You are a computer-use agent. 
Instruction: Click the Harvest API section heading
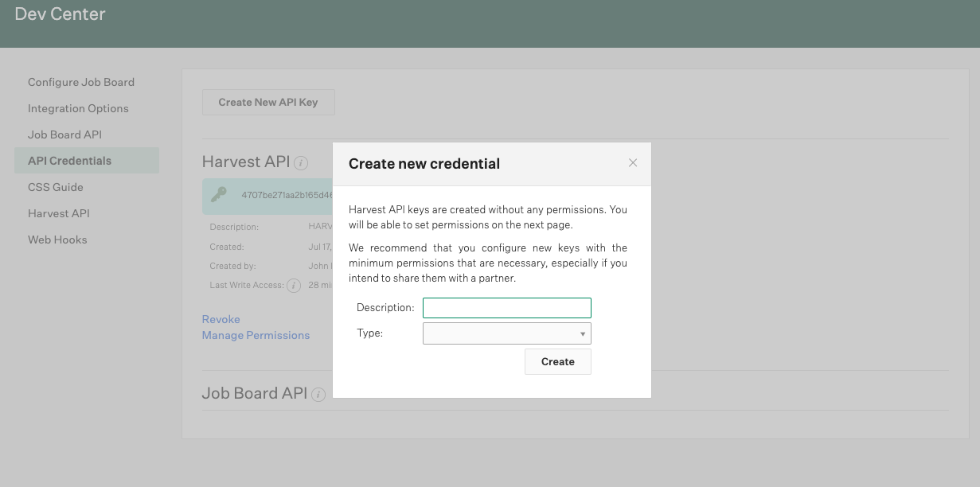click(x=246, y=162)
